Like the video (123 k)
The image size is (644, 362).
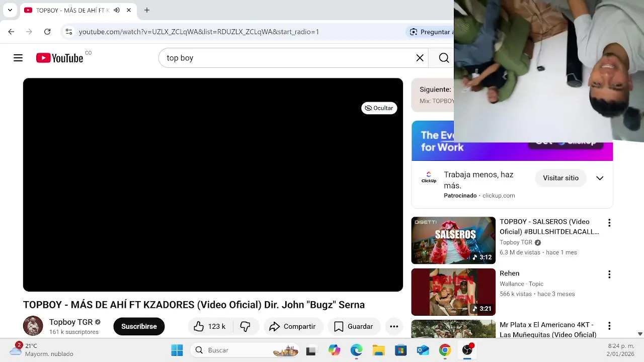click(210, 326)
